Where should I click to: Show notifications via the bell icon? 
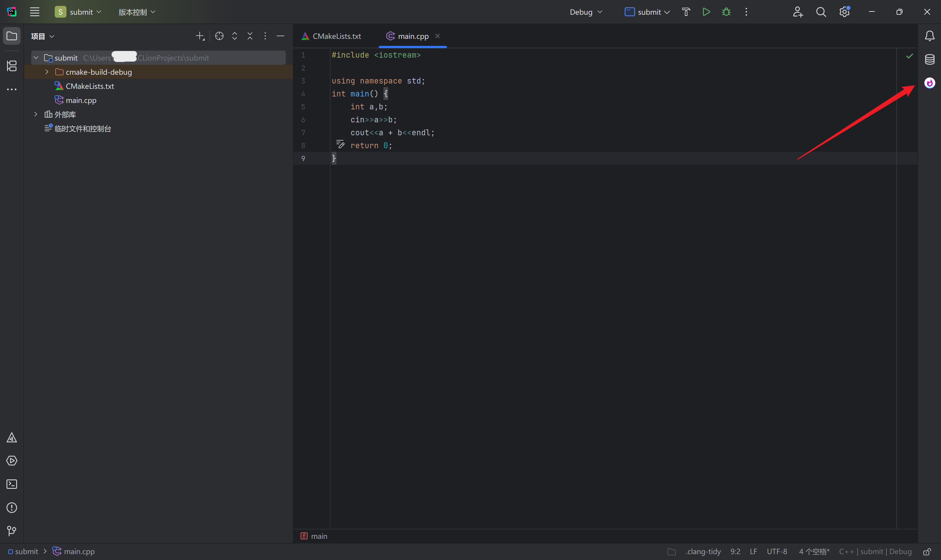(930, 36)
